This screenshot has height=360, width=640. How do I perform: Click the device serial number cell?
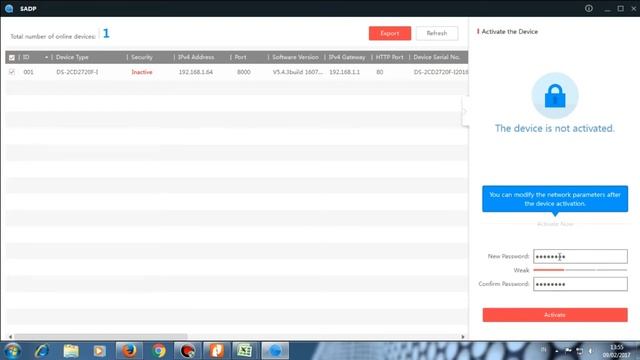441,72
